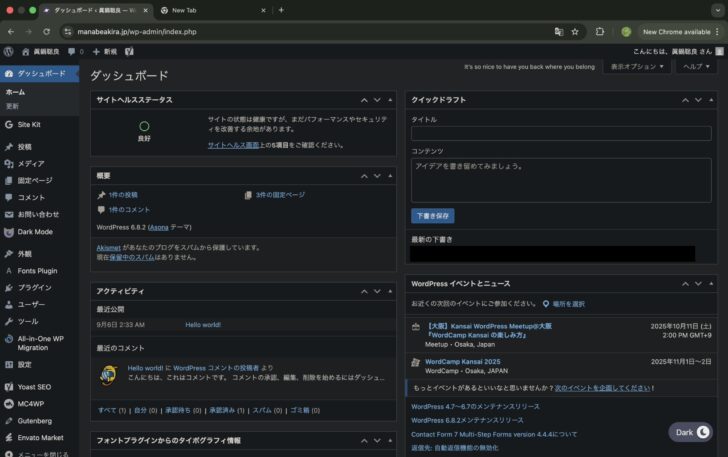Open Site Kit from the sidebar
This screenshot has width=728, height=457.
(28, 125)
